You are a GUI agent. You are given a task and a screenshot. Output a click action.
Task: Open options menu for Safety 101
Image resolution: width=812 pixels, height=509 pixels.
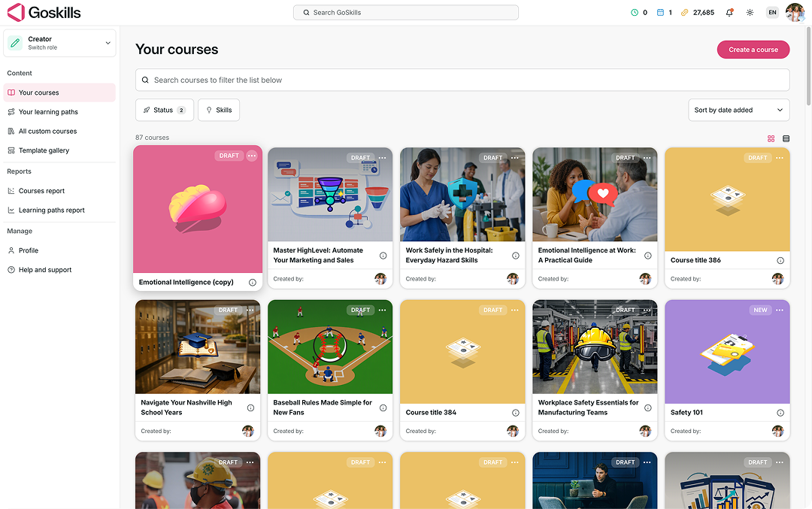pos(780,310)
